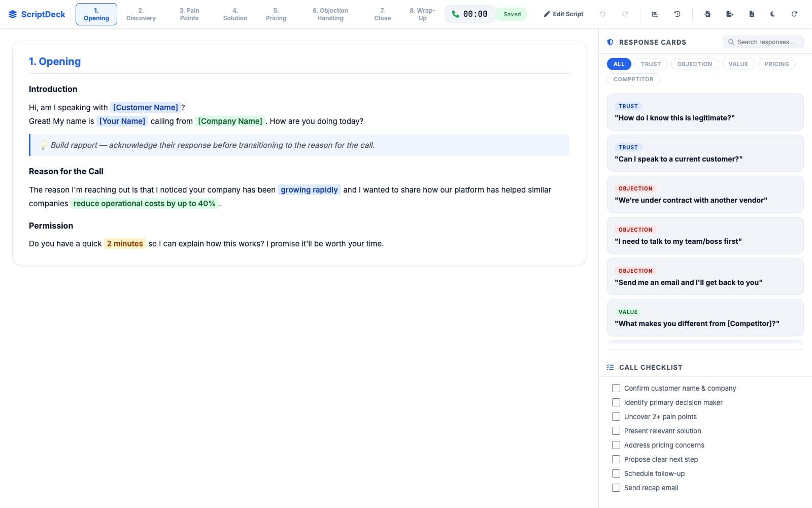Select the ALL filter chip
Screen dimensions: 812x508
(x=619, y=64)
